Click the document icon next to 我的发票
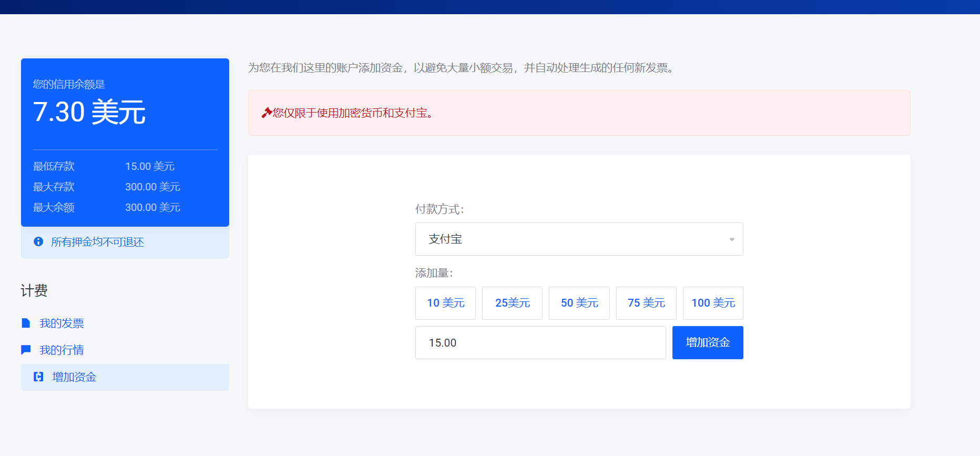 pos(26,323)
